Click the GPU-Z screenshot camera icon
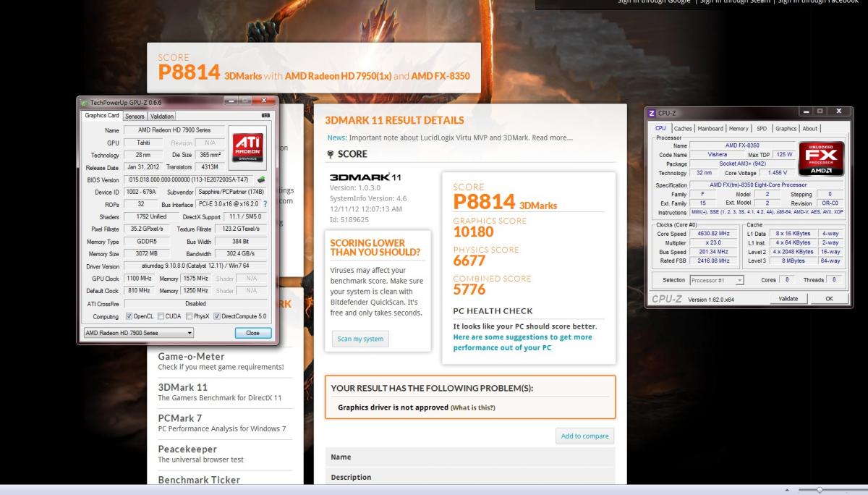The width and height of the screenshot is (868, 495). point(265,115)
